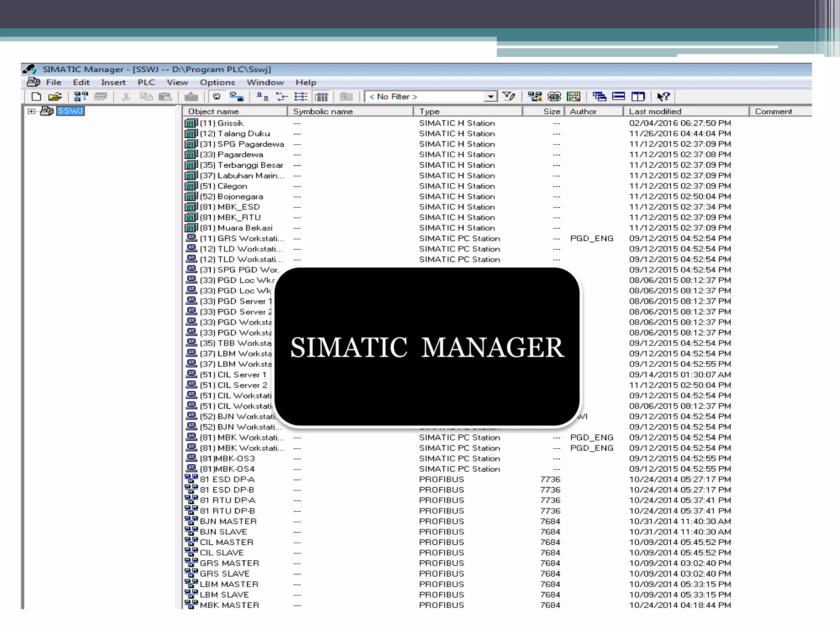
Task: Click the Simulation On/Off module icon
Action: pos(554,97)
